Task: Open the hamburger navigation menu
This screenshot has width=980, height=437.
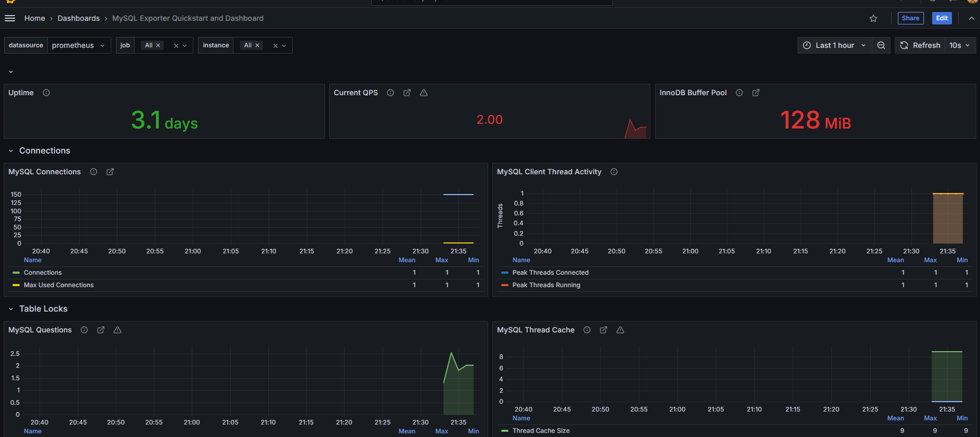Action: tap(10, 18)
